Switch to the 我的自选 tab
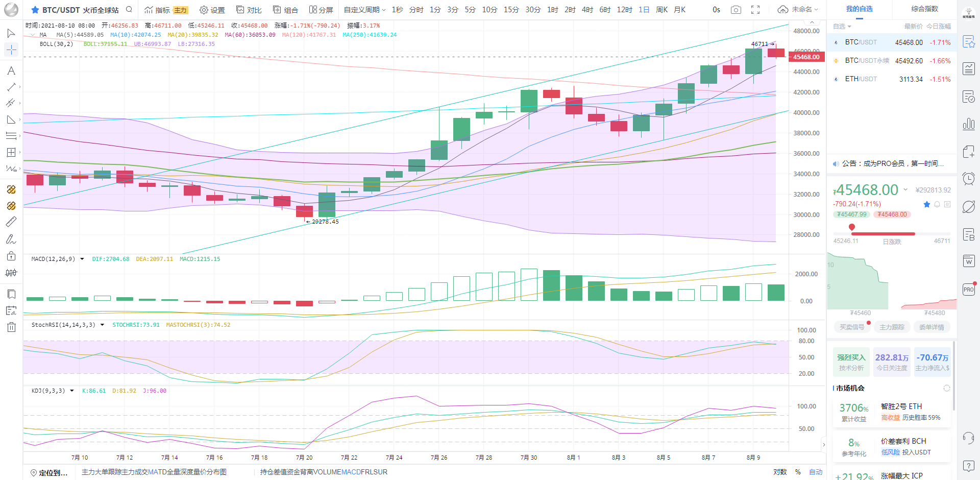 pyautogui.click(x=860, y=9)
